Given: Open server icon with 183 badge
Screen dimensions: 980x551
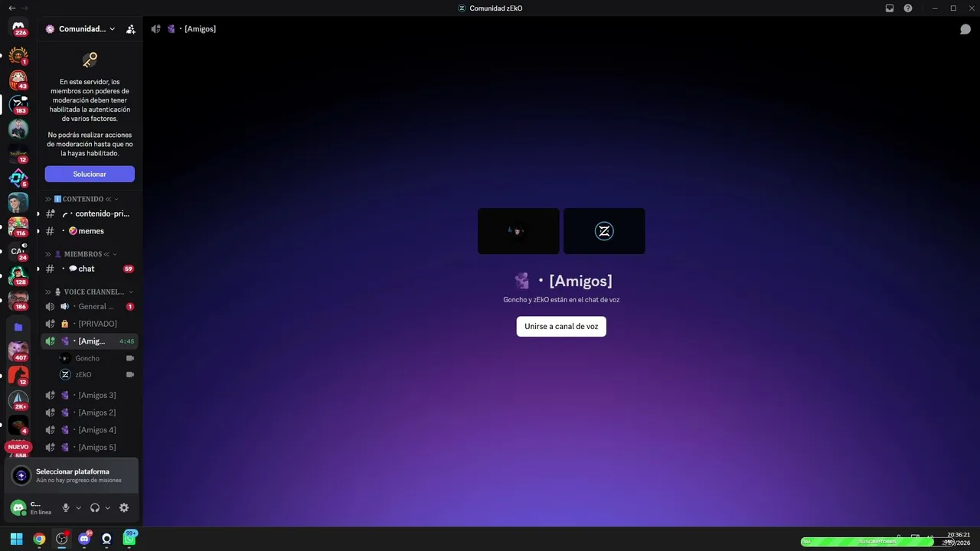Looking at the screenshot, I should tap(18, 104).
